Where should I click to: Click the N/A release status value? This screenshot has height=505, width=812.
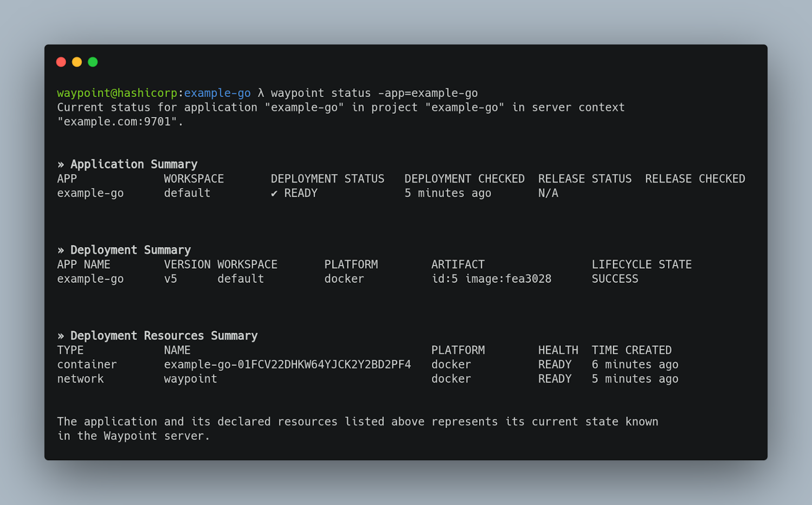pos(547,193)
